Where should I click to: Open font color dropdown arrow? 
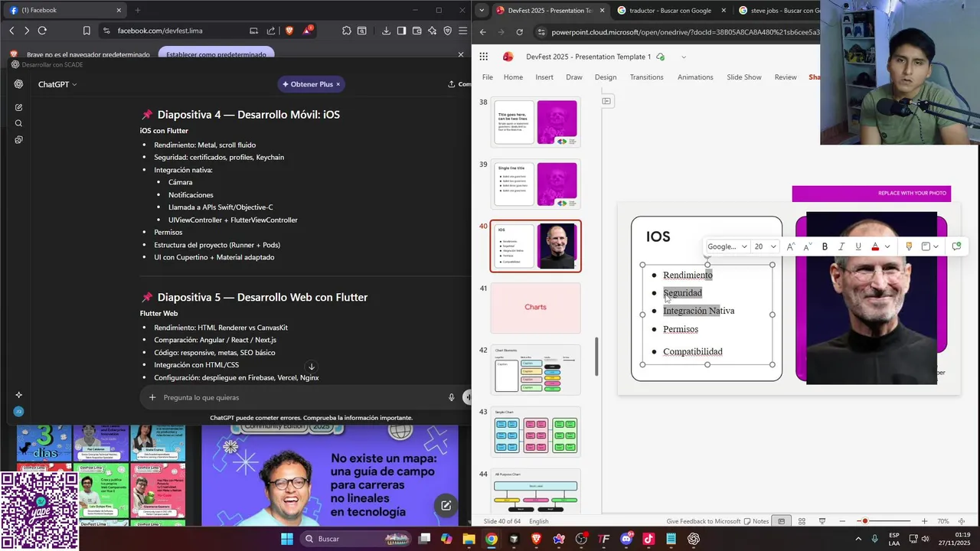[887, 246]
